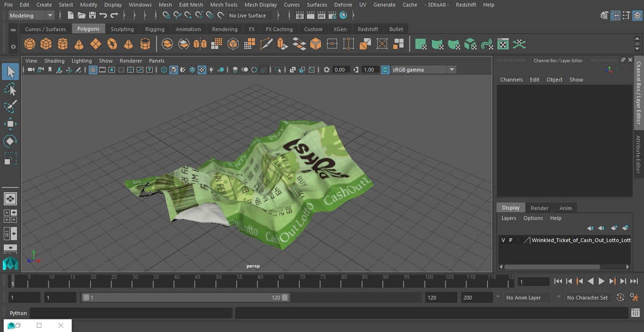This screenshot has height=332, width=644.
Task: Toggle the layer display type box
Action: coord(518,240)
